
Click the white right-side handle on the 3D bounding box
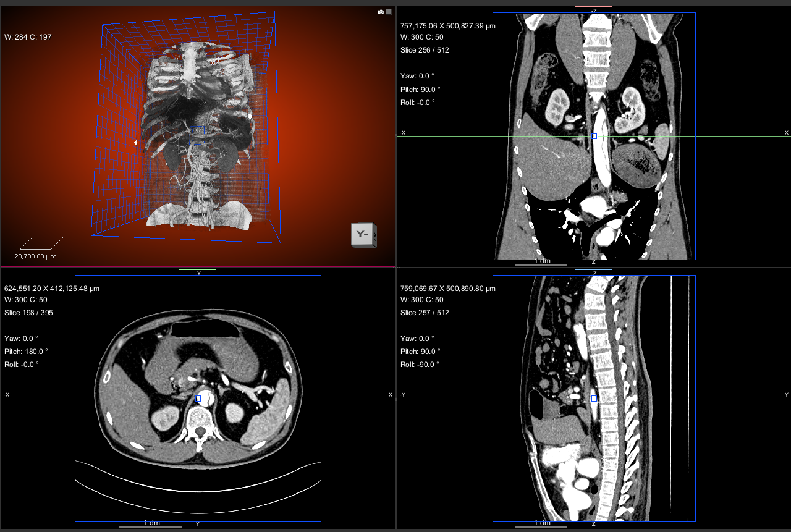pos(250,116)
